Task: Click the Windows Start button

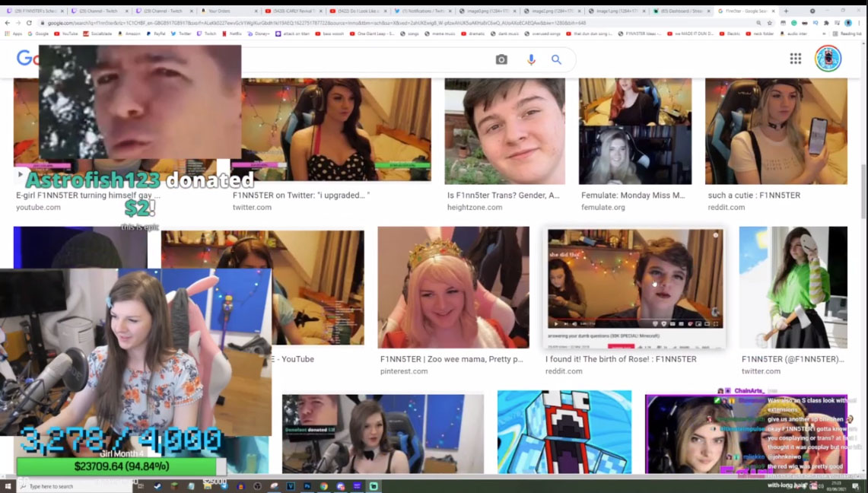Action: coord(8,486)
